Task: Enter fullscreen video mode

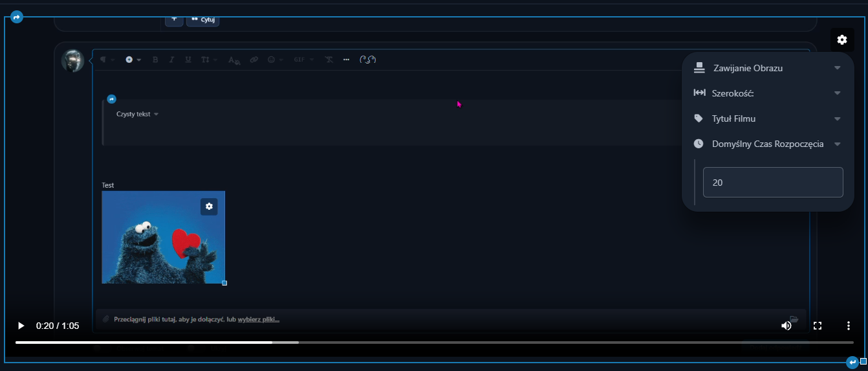Action: 817,326
